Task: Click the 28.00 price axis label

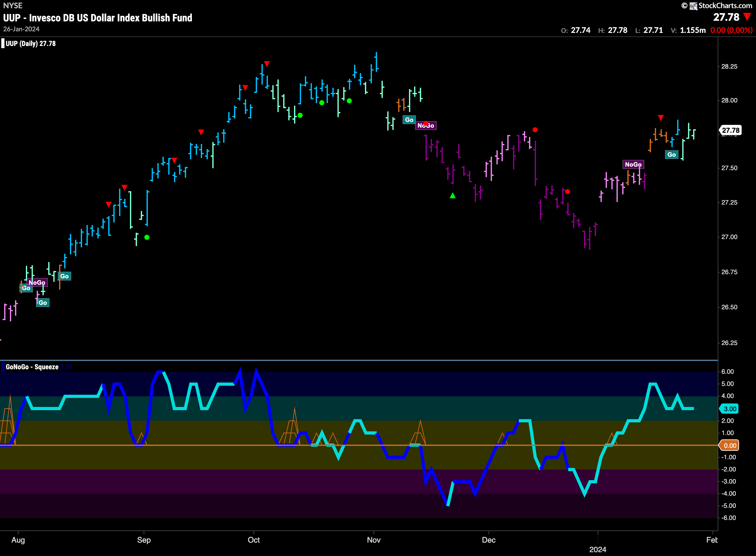Action: tap(729, 100)
